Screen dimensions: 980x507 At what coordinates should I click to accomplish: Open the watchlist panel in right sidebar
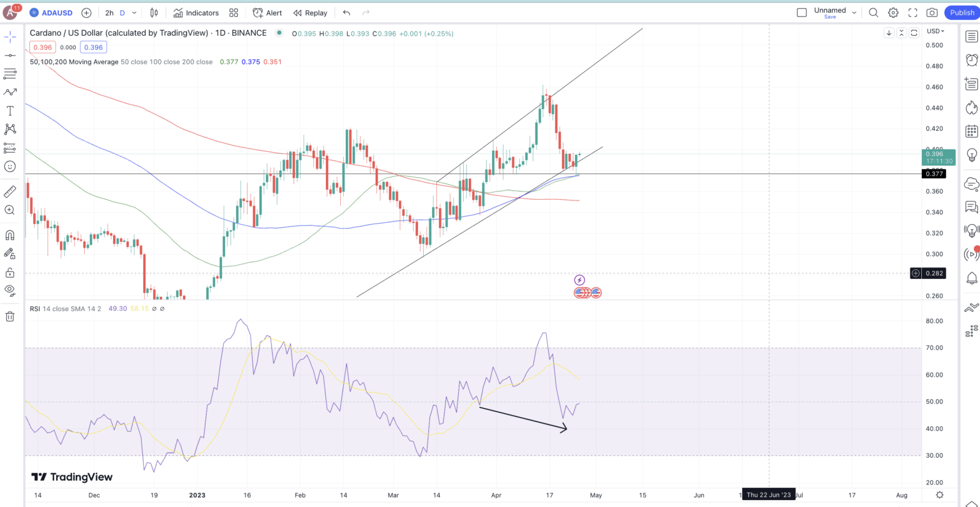point(971,37)
